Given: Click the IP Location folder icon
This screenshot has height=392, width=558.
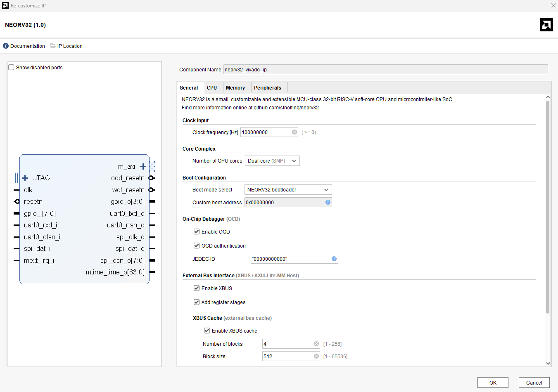Looking at the screenshot, I should [x=53, y=46].
